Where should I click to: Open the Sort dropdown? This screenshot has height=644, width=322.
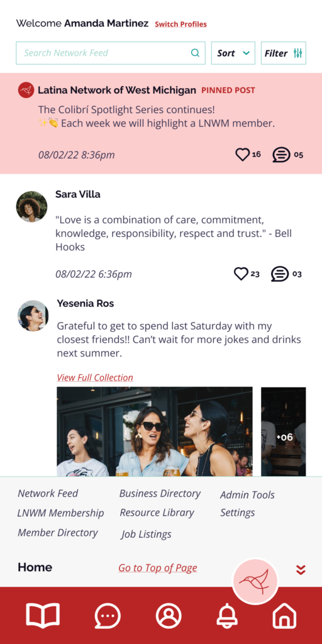click(x=233, y=53)
